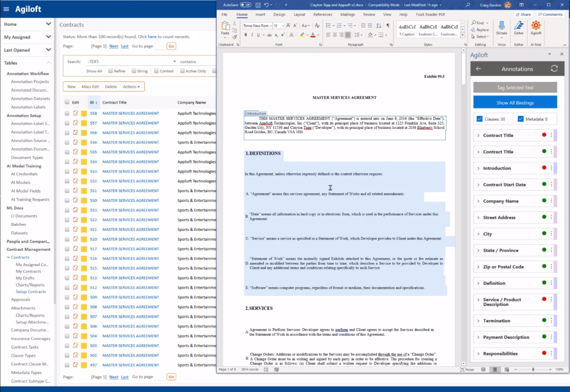Select the row checkbox for contract 556
Screen dimensions: 570x392
[67, 133]
